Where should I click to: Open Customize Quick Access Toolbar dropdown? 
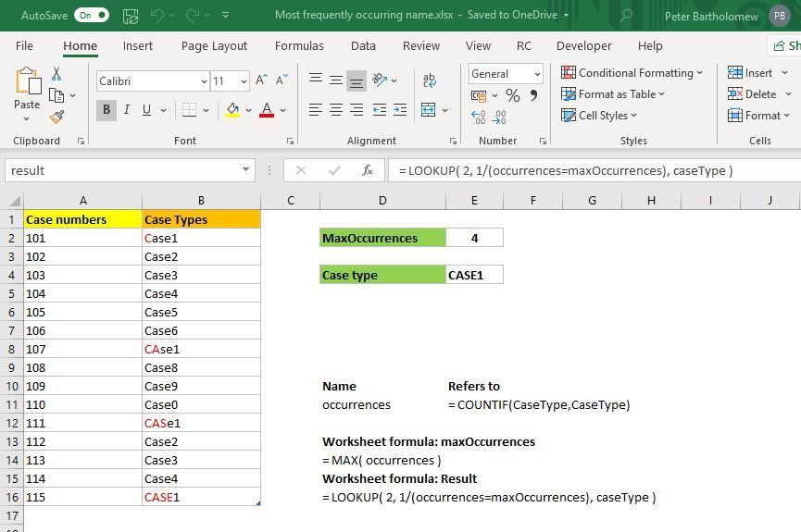pyautogui.click(x=225, y=16)
